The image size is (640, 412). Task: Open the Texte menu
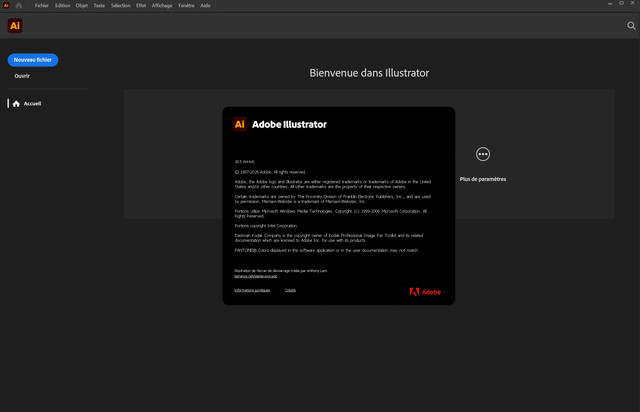tap(99, 5)
